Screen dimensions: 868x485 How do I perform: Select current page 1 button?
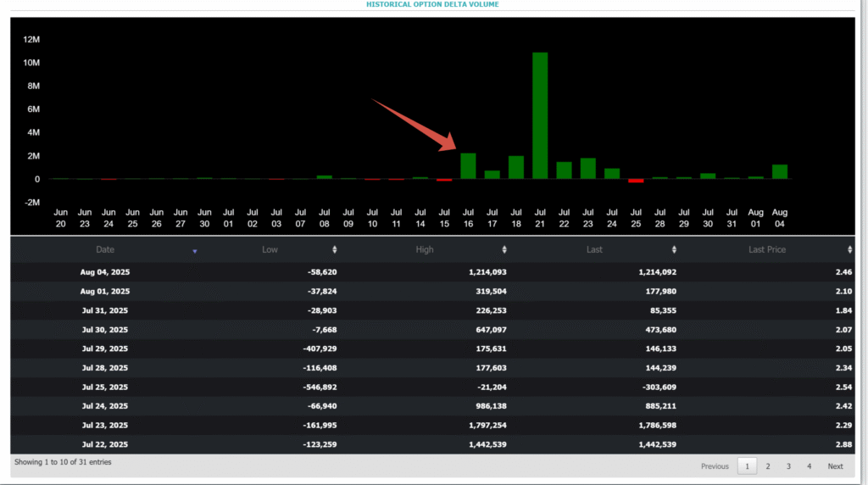coord(747,466)
